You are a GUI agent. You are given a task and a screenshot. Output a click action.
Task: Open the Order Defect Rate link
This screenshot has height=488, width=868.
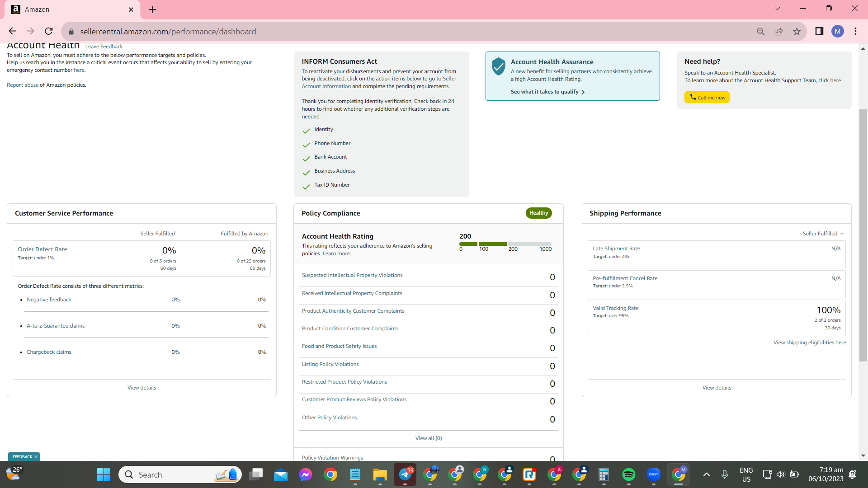tap(42, 249)
